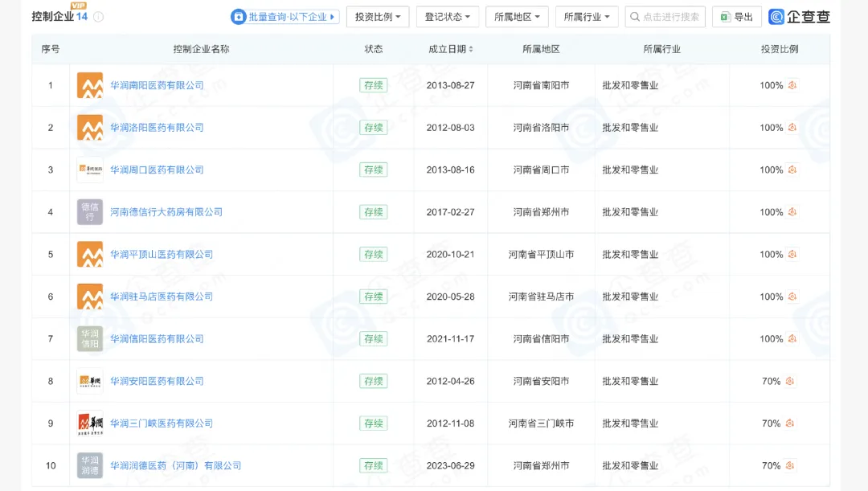The height and width of the screenshot is (491, 868).
Task: Click the 华润信阳 logo tile
Action: click(90, 339)
